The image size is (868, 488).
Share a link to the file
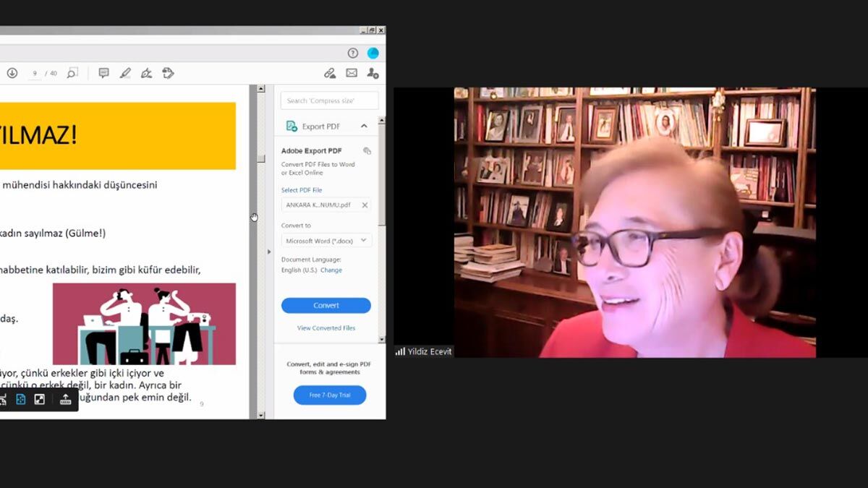coord(330,73)
